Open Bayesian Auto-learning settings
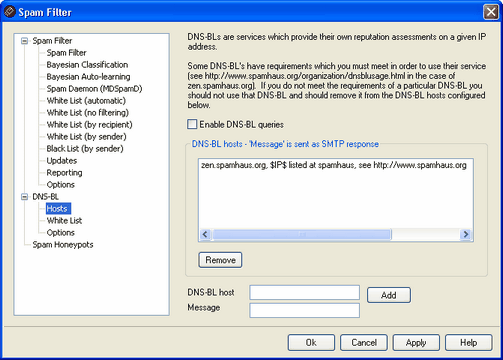Screen dimensions: 503x360 [88, 77]
